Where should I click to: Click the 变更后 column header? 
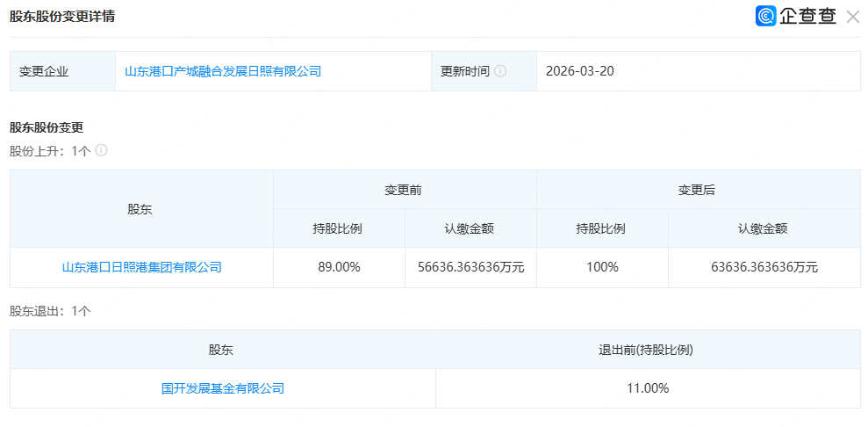point(699,190)
